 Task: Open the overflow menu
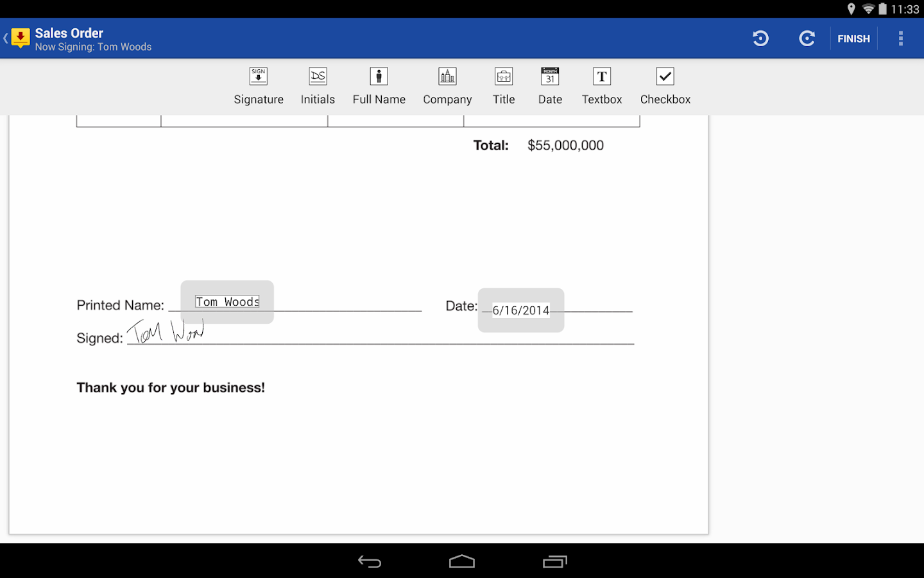pos(901,38)
